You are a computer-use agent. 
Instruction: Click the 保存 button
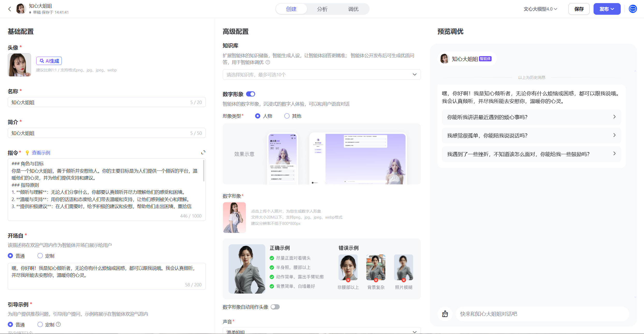579,9
